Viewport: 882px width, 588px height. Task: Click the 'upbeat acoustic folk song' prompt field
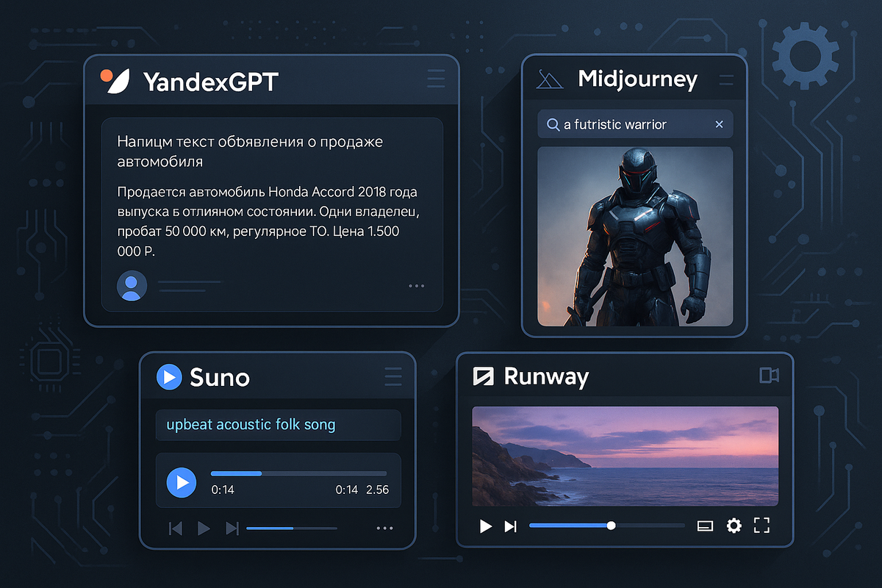pyautogui.click(x=278, y=425)
